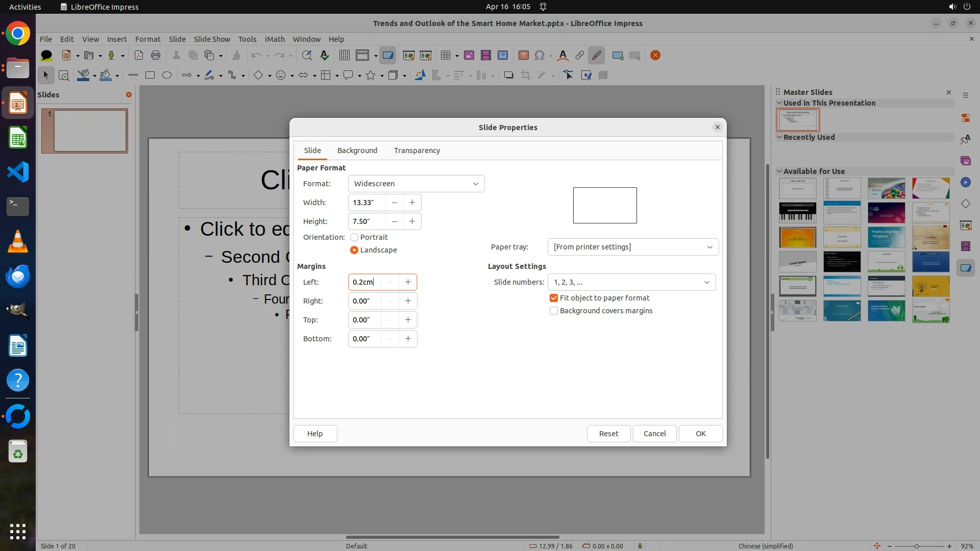Enable Background covers margins

(554, 311)
